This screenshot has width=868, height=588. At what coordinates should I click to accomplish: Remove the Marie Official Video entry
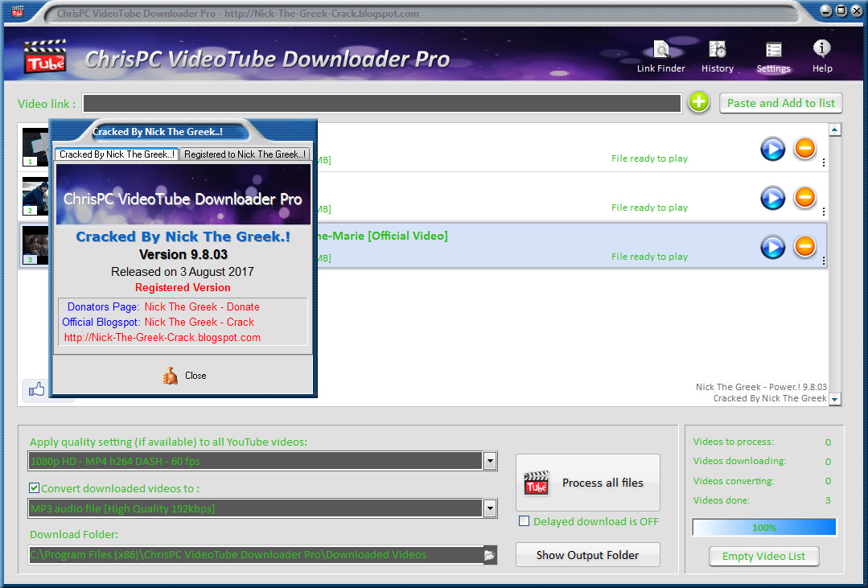(x=805, y=246)
